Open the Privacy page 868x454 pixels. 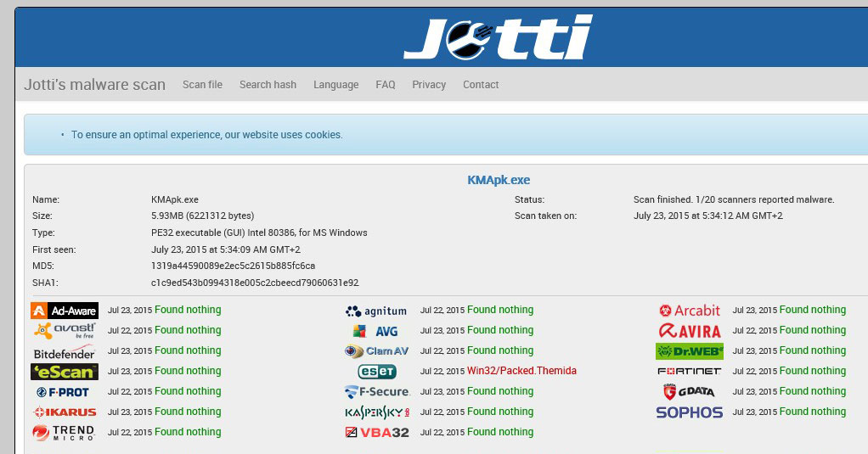(x=429, y=85)
